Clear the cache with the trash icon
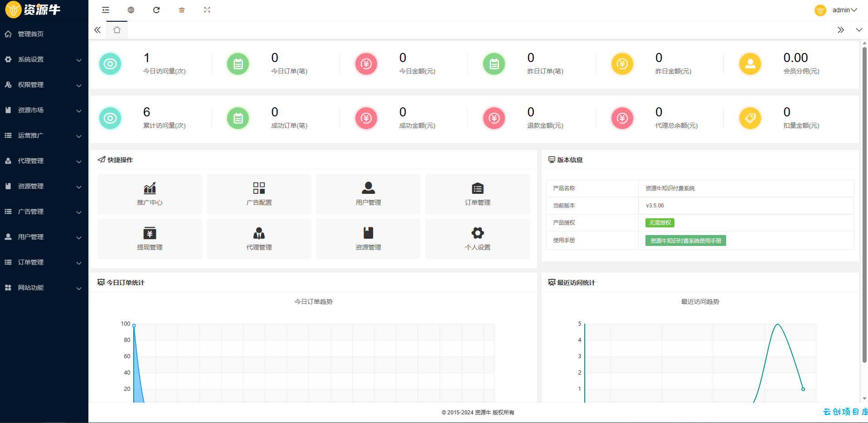Screen dimensions: 868x423 click(x=182, y=10)
